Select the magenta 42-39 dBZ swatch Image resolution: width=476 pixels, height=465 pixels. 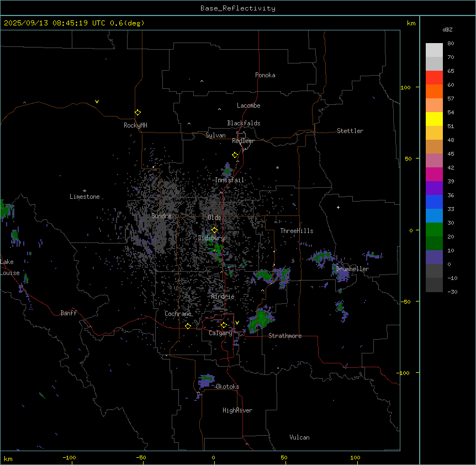pyautogui.click(x=434, y=174)
